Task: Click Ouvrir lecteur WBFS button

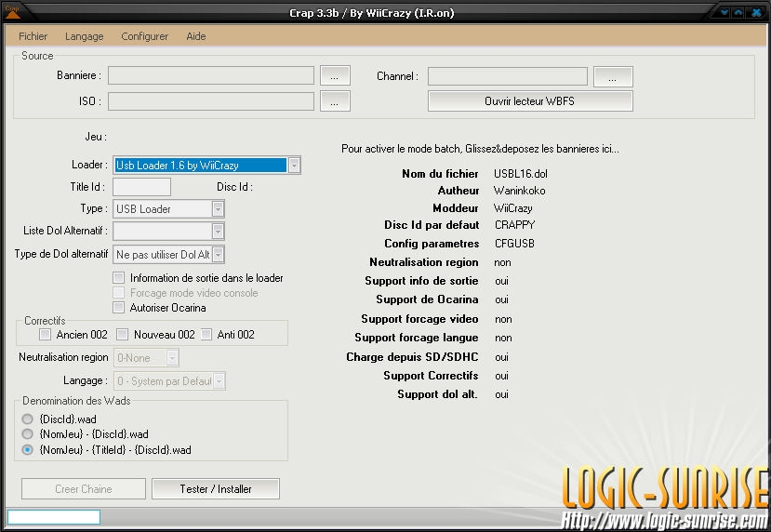Action: click(x=530, y=101)
